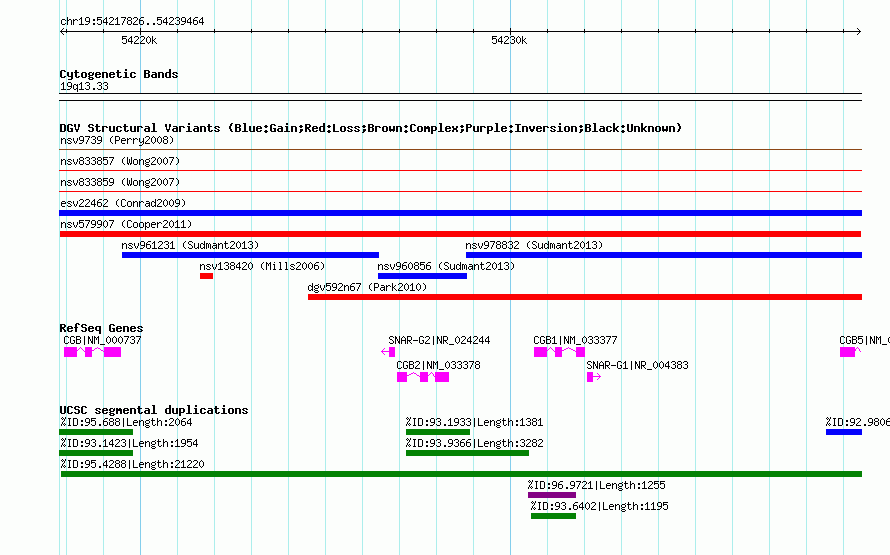Select the nsv833859 (Wong2007) label

[x=120, y=182]
